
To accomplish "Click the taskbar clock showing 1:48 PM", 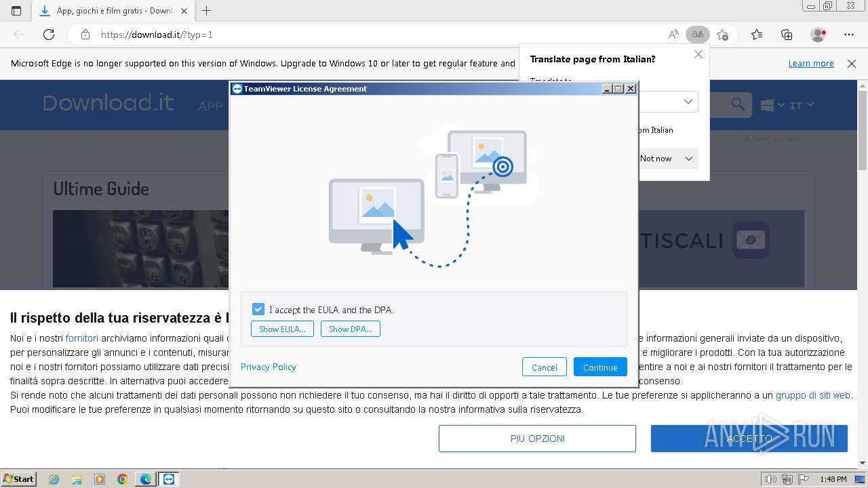I will [x=833, y=479].
